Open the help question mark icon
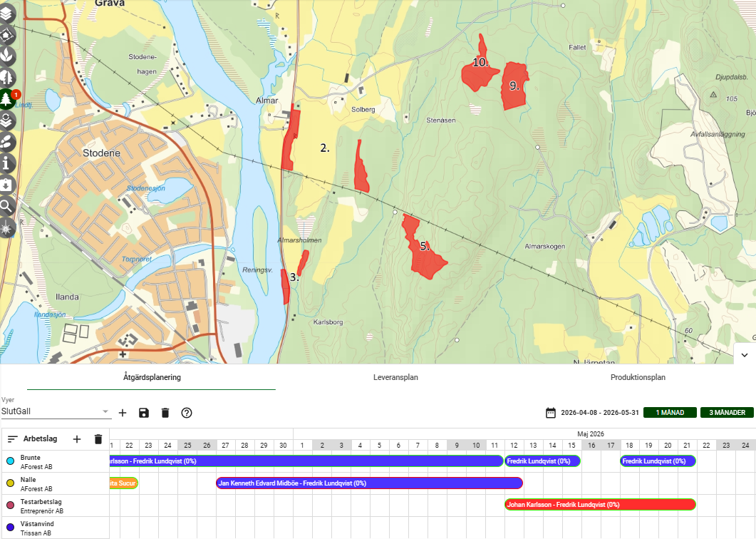The width and height of the screenshot is (756, 539). (187, 413)
